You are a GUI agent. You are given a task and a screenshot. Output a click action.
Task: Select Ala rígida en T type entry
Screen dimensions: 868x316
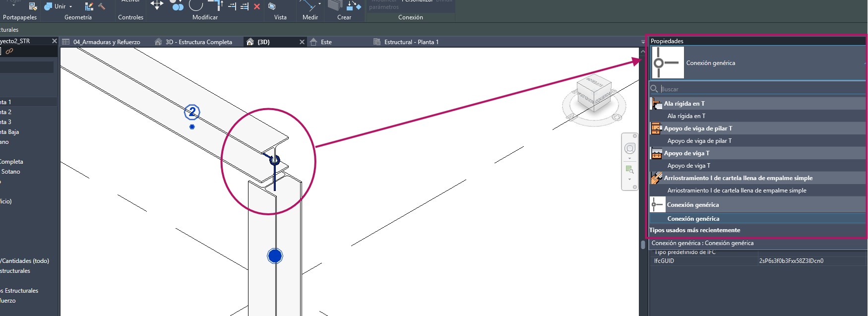point(686,116)
